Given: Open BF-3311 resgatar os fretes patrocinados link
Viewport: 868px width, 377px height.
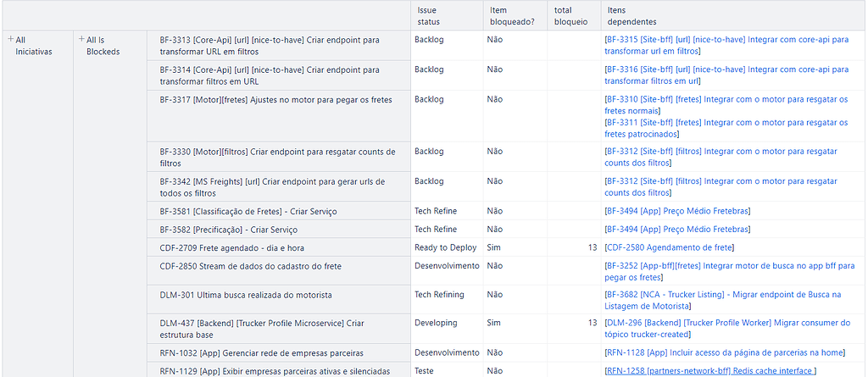Looking at the screenshot, I should click(726, 128).
